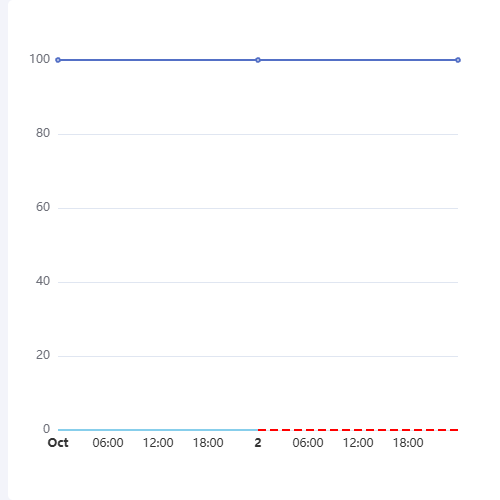
Task: Click the bold 2 date label on x-axis
Action: [258, 443]
